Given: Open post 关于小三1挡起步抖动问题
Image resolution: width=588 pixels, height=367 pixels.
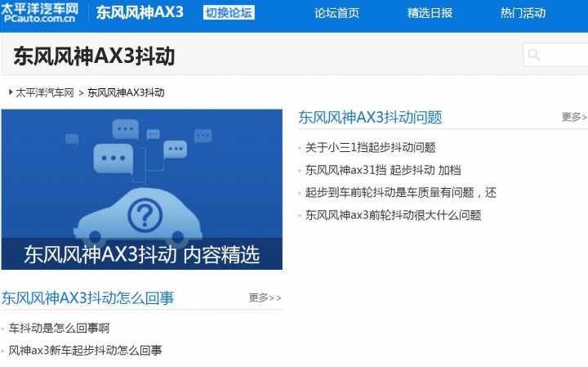Looking at the screenshot, I should (x=371, y=147).
